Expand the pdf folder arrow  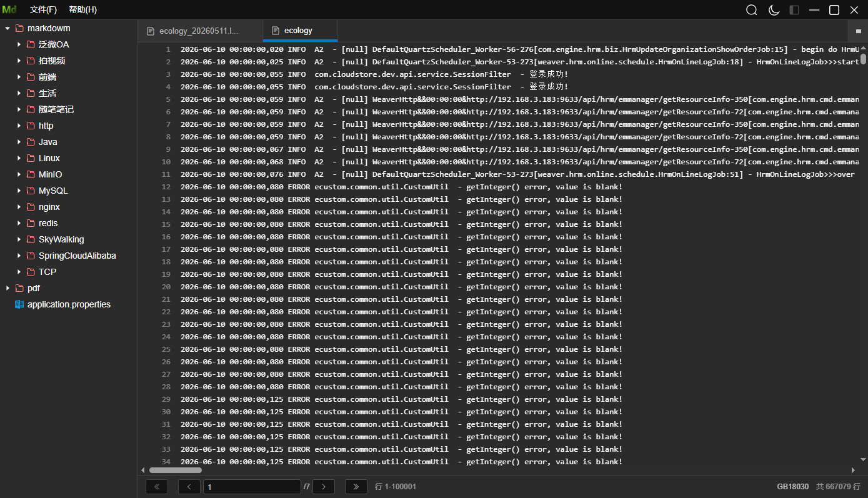pyautogui.click(x=7, y=288)
